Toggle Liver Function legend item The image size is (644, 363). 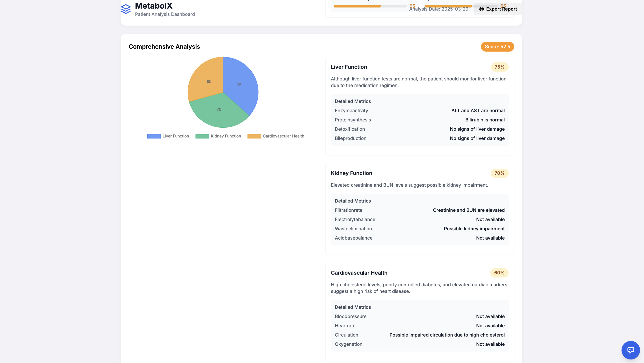pyautogui.click(x=176, y=136)
